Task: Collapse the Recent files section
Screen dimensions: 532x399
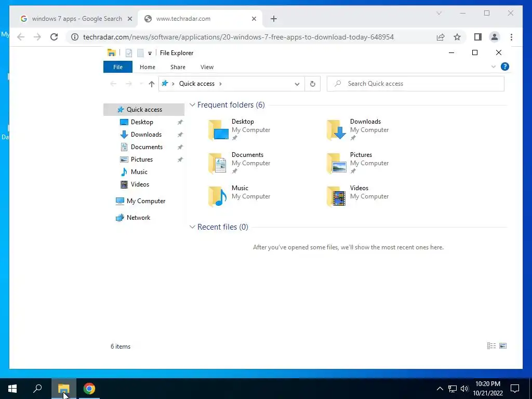Action: pyautogui.click(x=192, y=227)
